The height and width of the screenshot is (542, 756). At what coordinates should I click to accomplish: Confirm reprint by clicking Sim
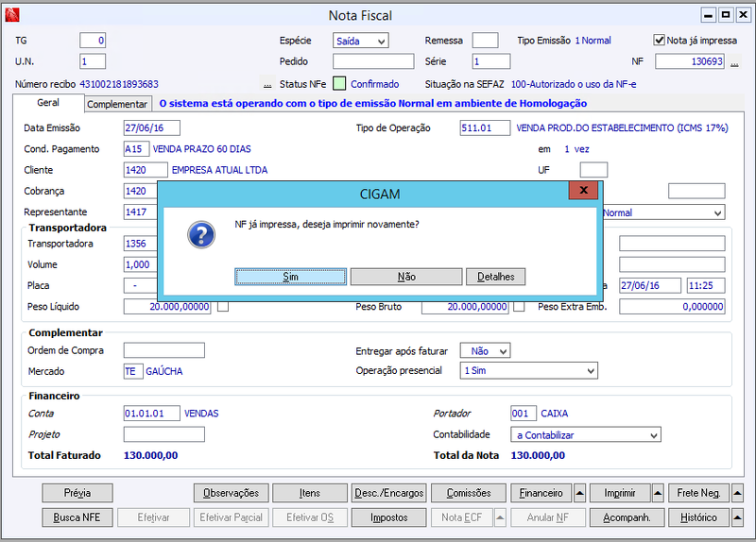[x=291, y=277]
